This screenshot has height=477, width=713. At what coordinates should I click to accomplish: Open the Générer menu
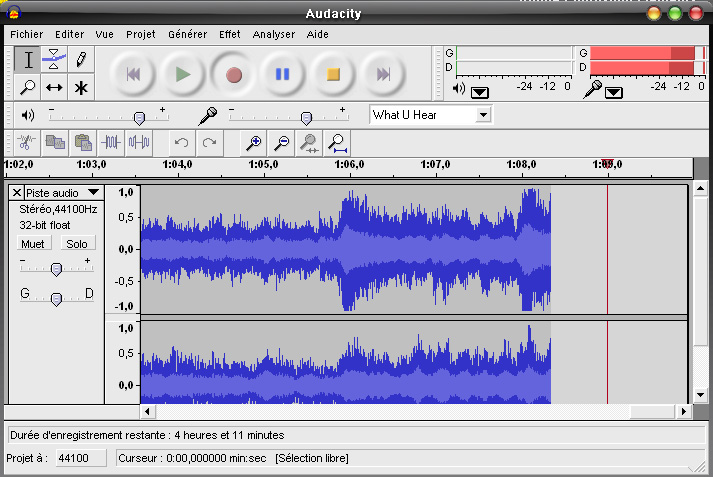pos(187,35)
